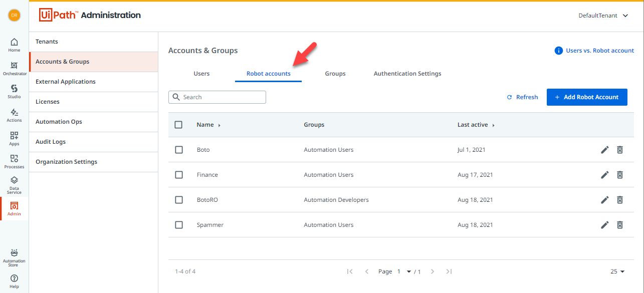Delete the BotoRO robot account
Viewport: 644px width, 293px height.
pos(620,200)
